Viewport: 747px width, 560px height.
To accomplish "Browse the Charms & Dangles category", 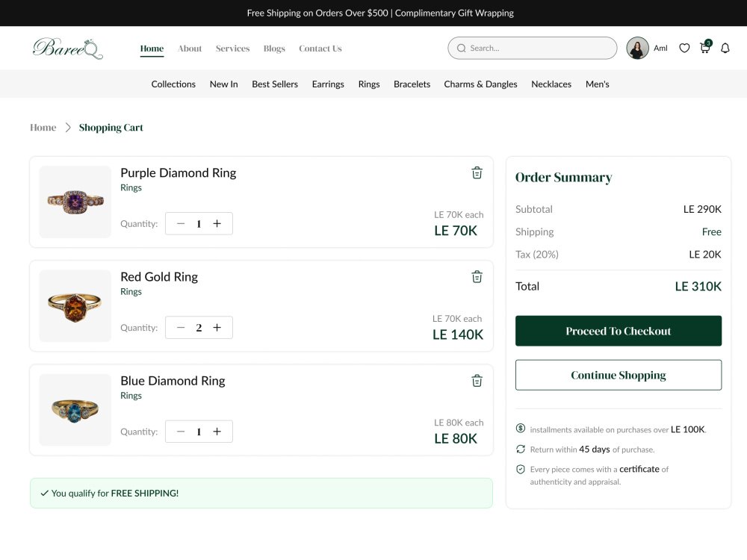I will coord(480,84).
